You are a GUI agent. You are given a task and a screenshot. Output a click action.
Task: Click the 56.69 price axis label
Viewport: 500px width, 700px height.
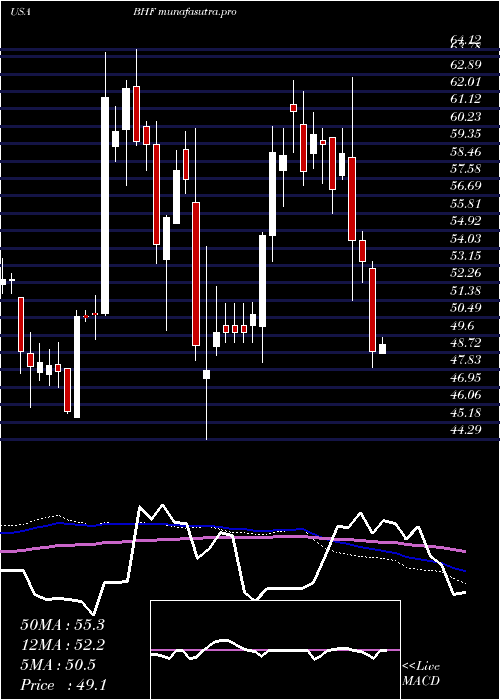466,187
